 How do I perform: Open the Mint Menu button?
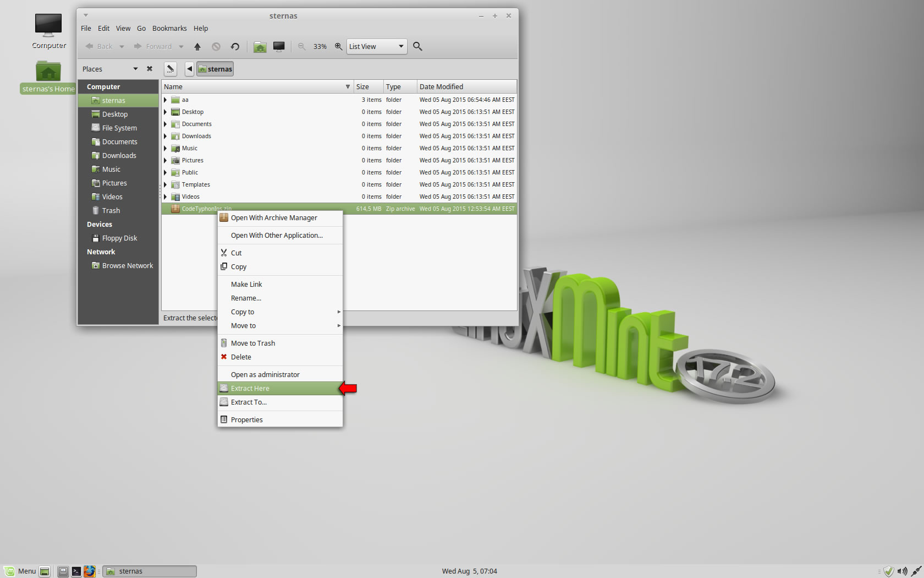click(20, 571)
